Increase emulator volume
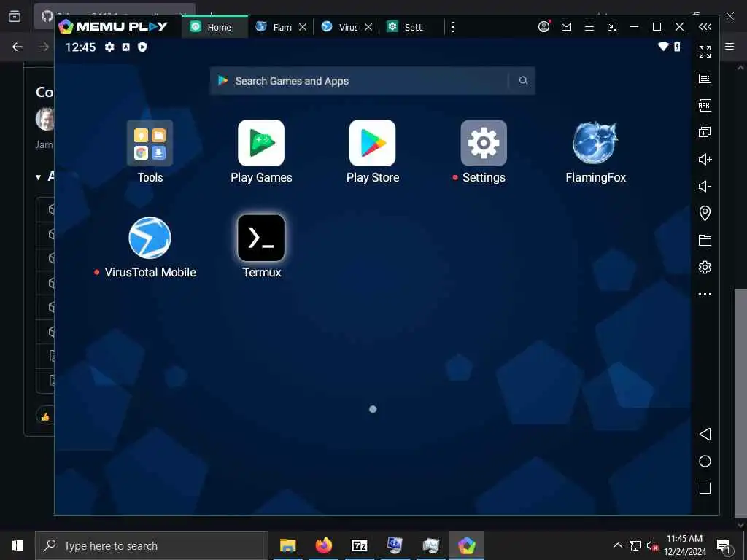 (705, 159)
